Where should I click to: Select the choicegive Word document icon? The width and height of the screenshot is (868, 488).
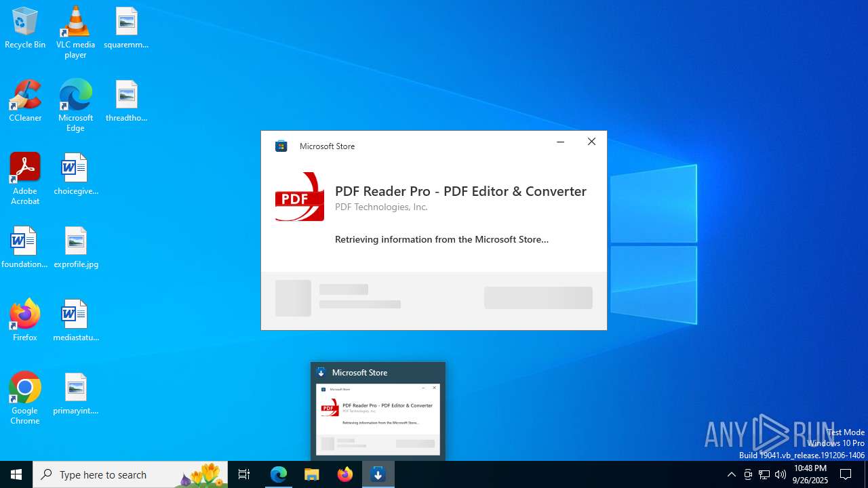tap(75, 175)
